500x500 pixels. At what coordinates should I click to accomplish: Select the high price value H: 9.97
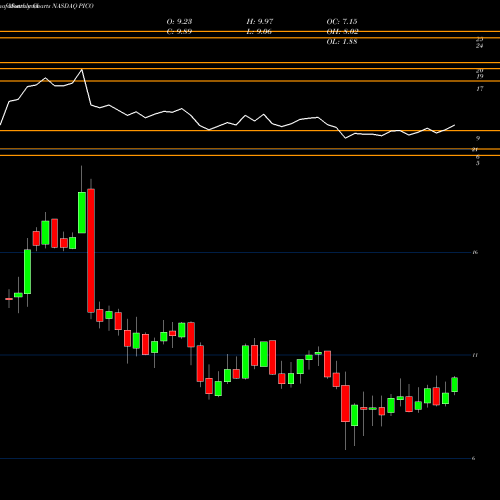tap(260, 22)
